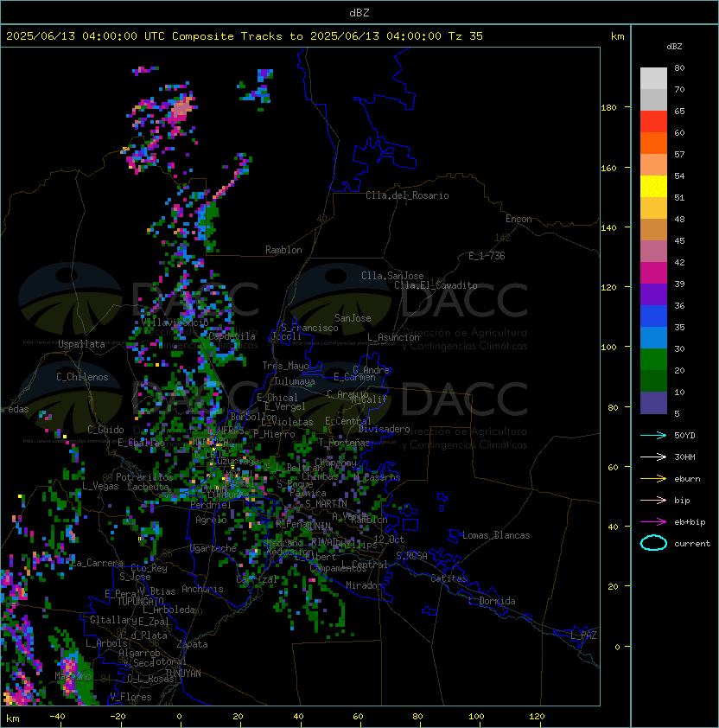
Task: Pick the slate purple 10 dBZ swatch
Action: tap(653, 403)
